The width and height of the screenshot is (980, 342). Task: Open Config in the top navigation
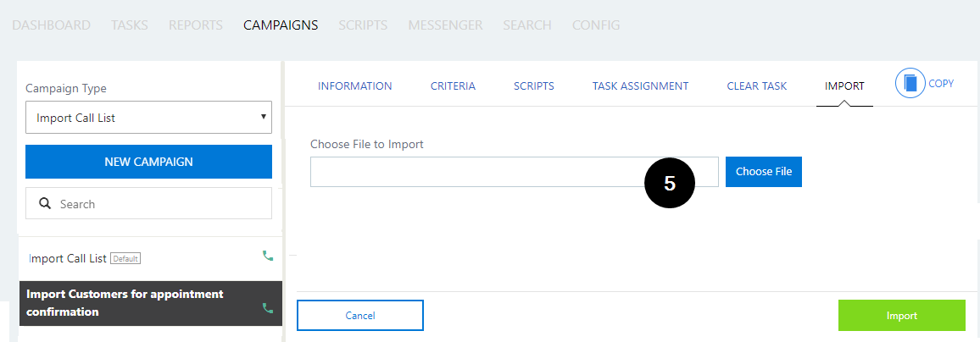pyautogui.click(x=596, y=25)
